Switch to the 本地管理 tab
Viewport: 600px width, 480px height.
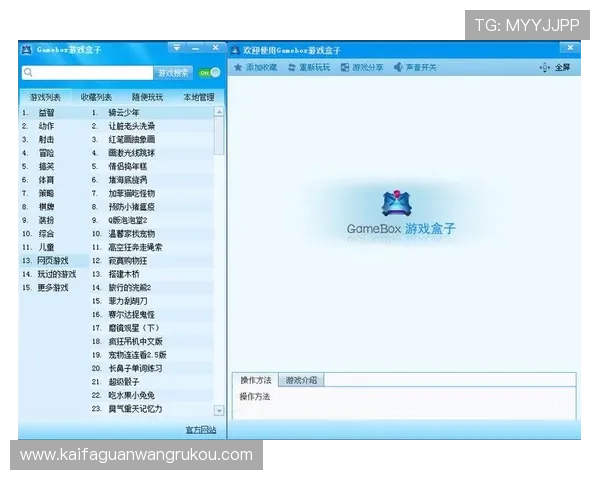(x=199, y=97)
